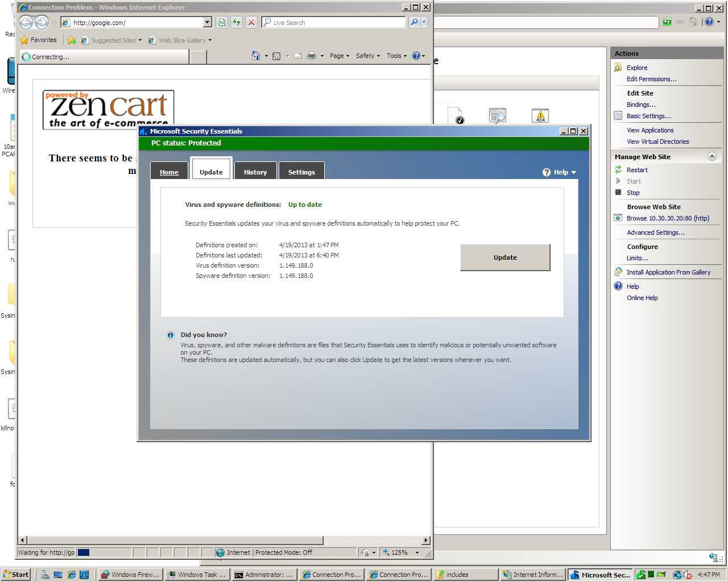Open the 125% zoom level dropdown
728x582 pixels.
click(417, 552)
